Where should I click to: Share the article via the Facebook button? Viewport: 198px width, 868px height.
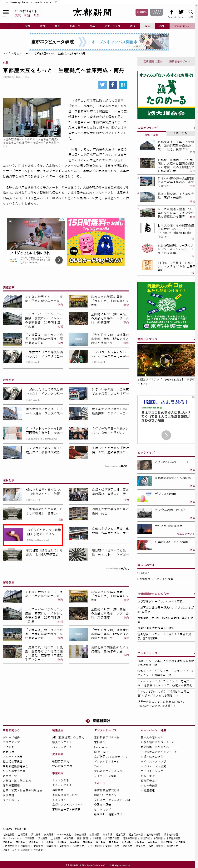[x=113, y=85]
